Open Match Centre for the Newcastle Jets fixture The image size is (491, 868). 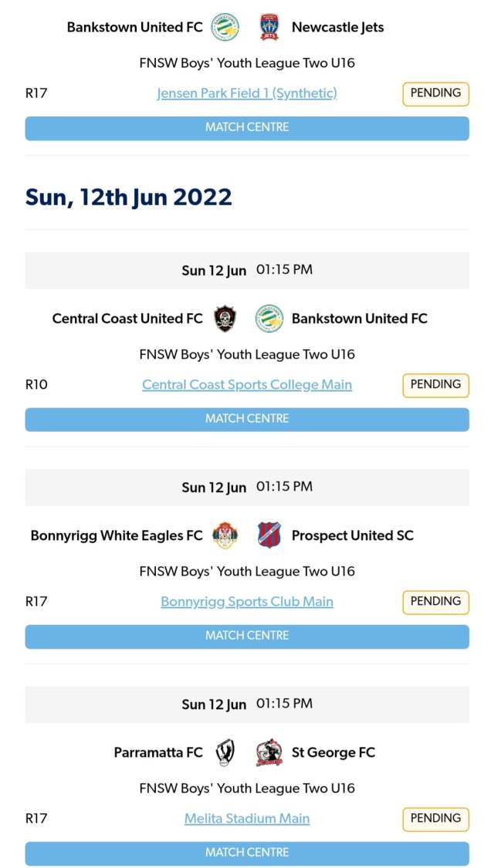(x=246, y=128)
